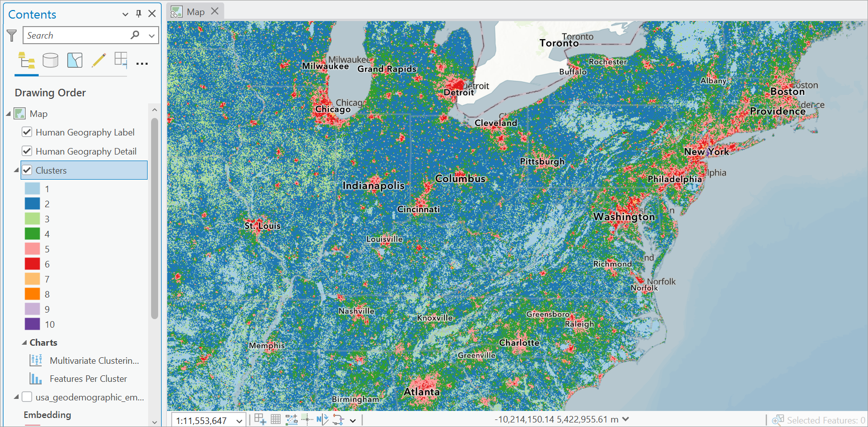The width and height of the screenshot is (868, 427).
Task: Click the Contents scroll up arrow
Action: click(155, 109)
